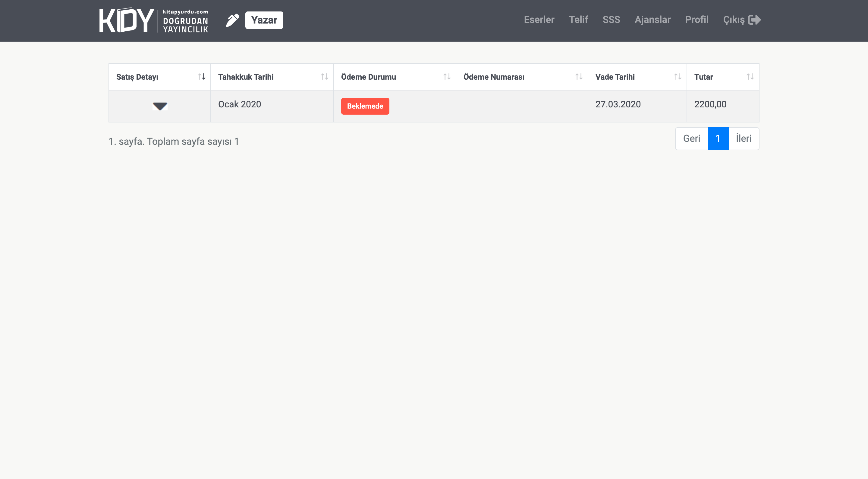Screen dimensions: 868x479
Task: Sort by Satış Detayı column arrows
Action: [202, 77]
